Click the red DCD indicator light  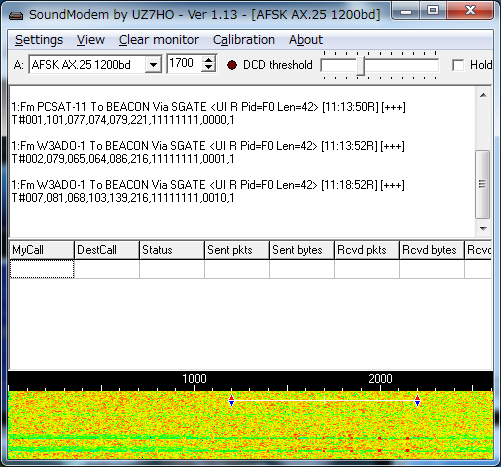coord(232,65)
